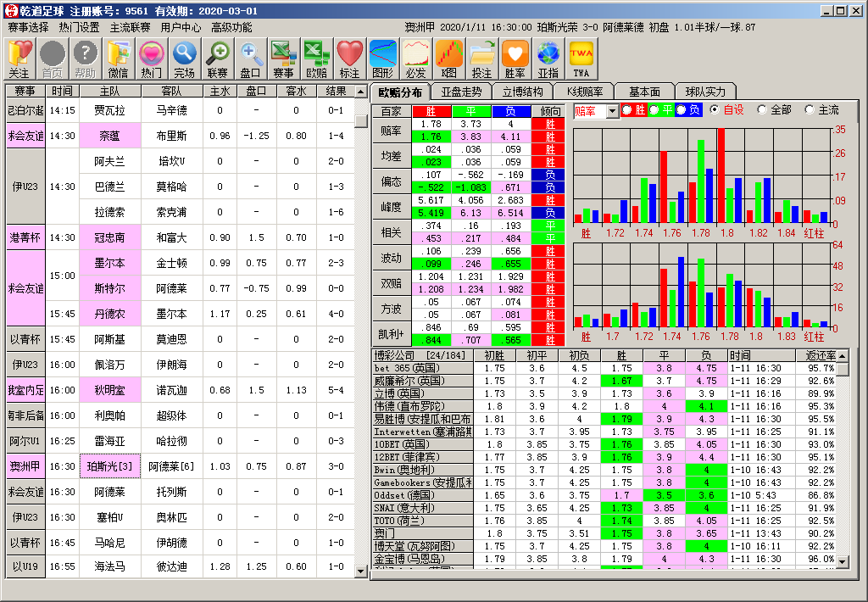Open the 用户中心 menu
Image resolution: width=868 pixels, height=602 pixels.
point(181,27)
